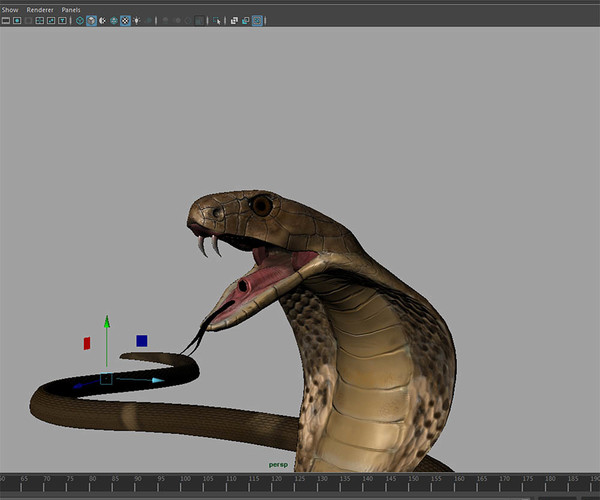The width and height of the screenshot is (600, 500).
Task: Click the four-corner gate frame icon
Action: pos(39,21)
